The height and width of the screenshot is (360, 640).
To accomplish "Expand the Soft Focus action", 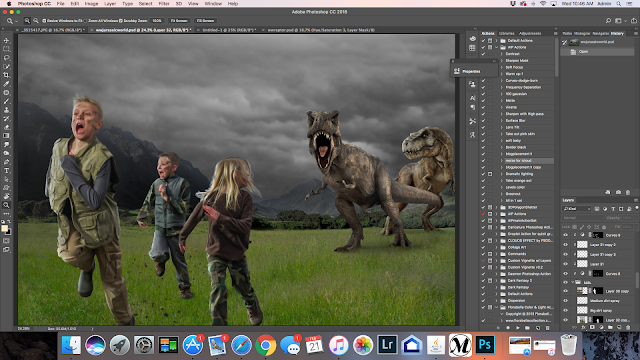I will tap(502, 67).
